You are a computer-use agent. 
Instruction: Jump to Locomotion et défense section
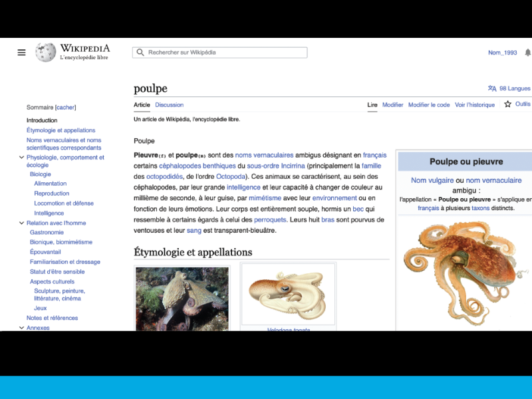pyautogui.click(x=64, y=203)
